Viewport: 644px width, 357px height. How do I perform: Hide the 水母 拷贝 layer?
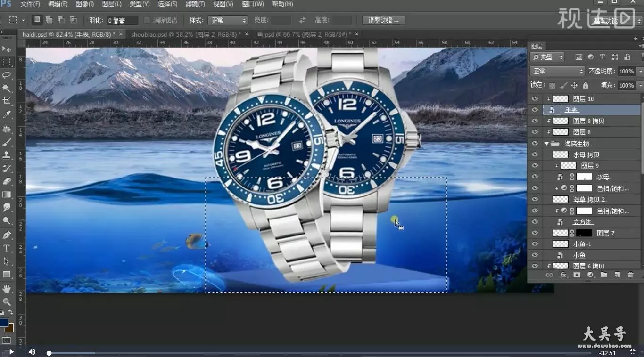[x=535, y=154]
